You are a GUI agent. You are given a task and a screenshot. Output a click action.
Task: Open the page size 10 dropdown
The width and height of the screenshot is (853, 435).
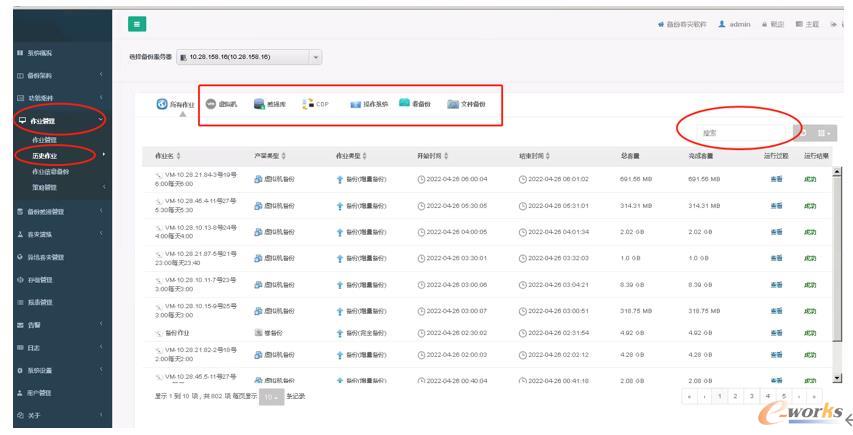pyautogui.click(x=272, y=396)
